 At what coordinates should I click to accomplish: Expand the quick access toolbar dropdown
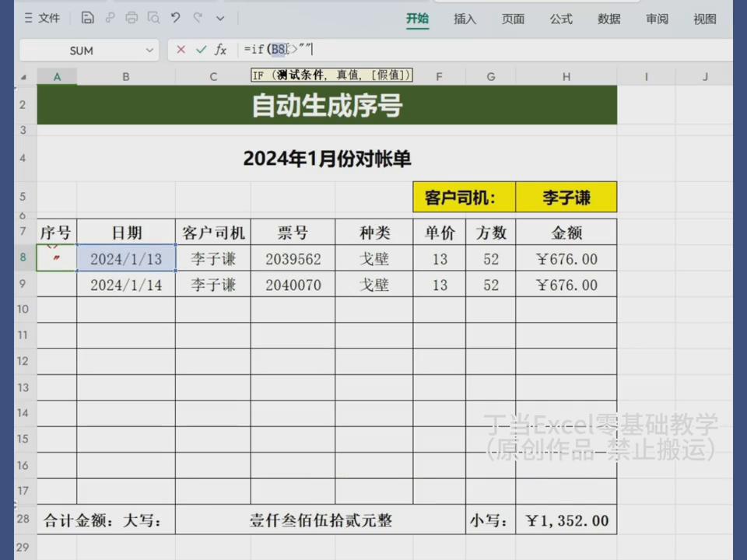(x=220, y=18)
